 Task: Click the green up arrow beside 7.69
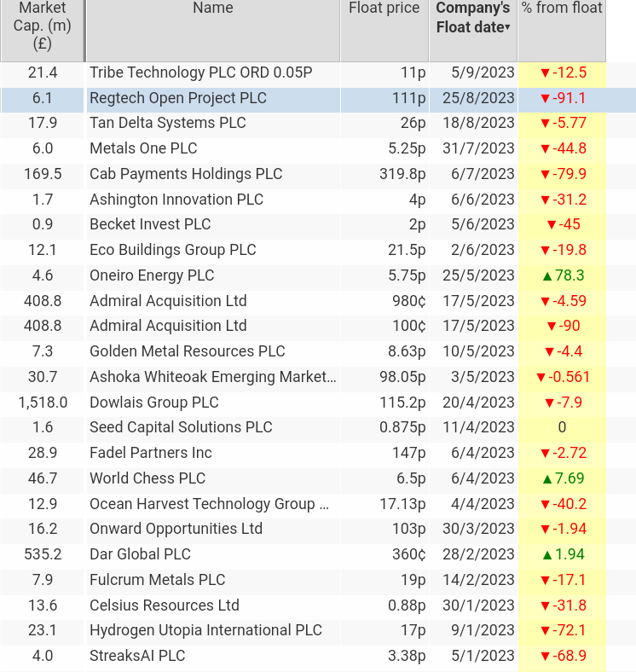pos(546,479)
